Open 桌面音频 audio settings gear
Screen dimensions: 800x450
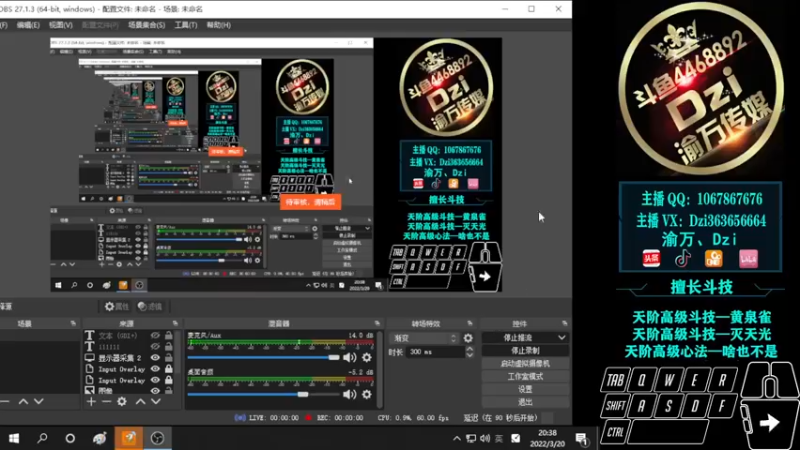367,394
